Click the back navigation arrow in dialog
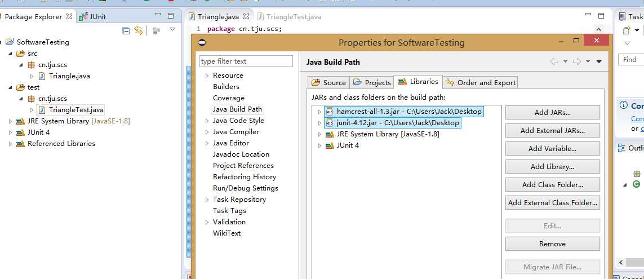Image resolution: width=644 pixels, height=279 pixels. click(x=554, y=61)
